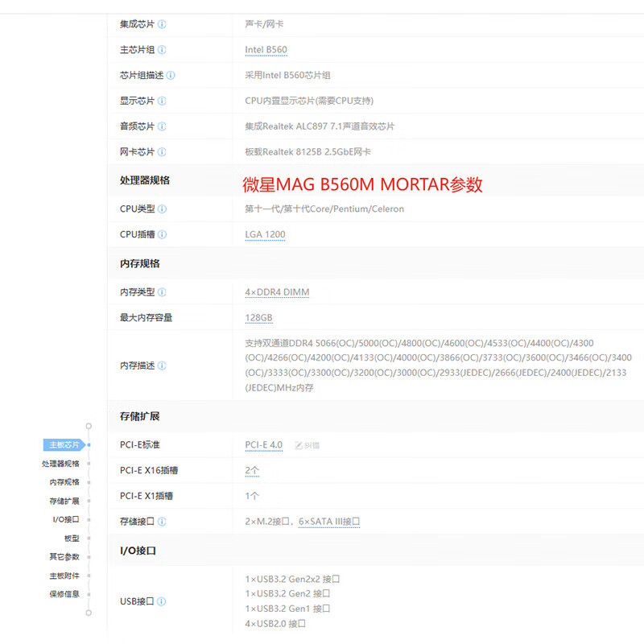Jump to 存储扩展 in side navigation
The width and height of the screenshot is (644, 644).
coord(64,501)
